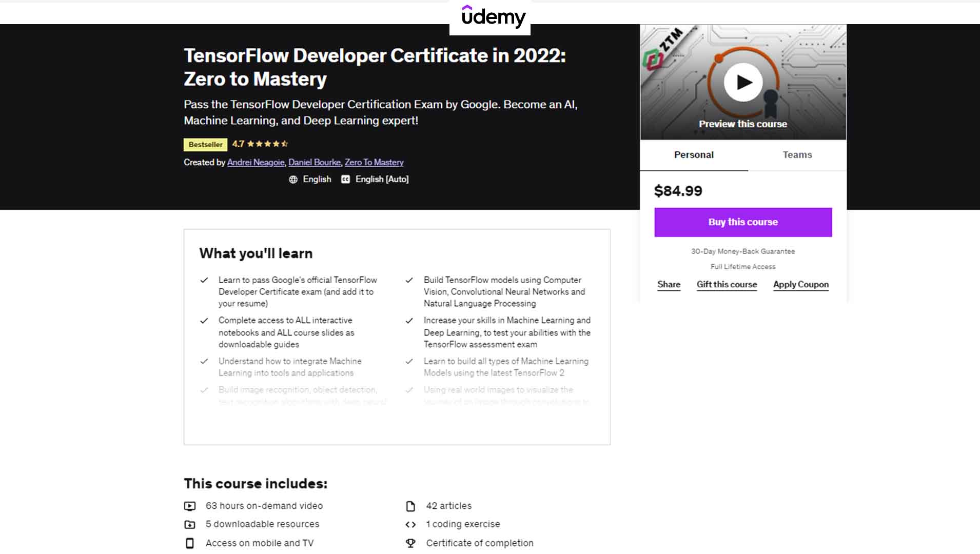Open Daniel Bourke instructor profile
980x554 pixels.
[x=314, y=163]
